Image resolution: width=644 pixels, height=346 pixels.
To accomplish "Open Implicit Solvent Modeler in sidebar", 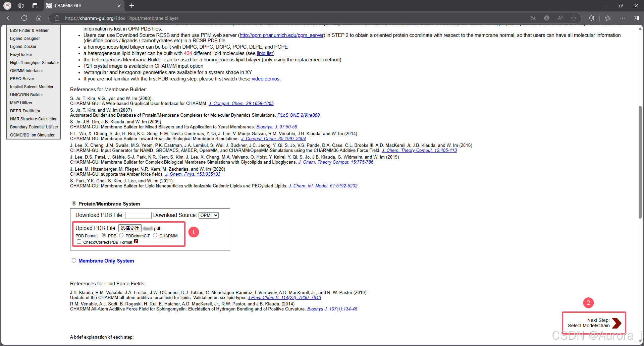I will (x=32, y=87).
